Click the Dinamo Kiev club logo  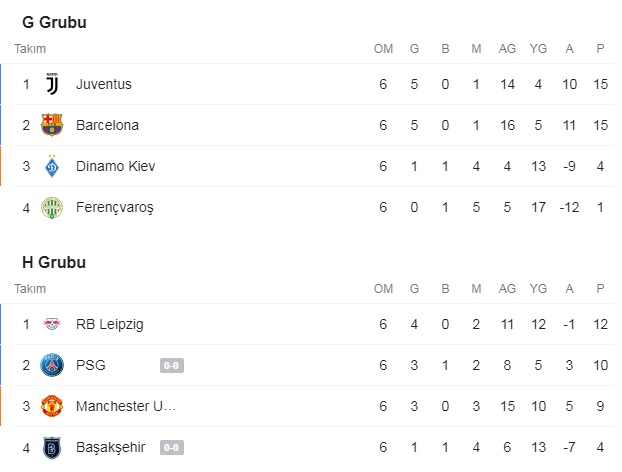pos(52,166)
